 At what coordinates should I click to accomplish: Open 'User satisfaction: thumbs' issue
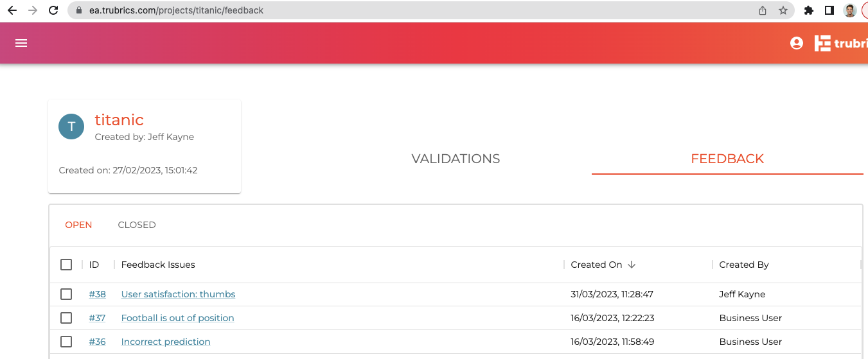point(179,294)
